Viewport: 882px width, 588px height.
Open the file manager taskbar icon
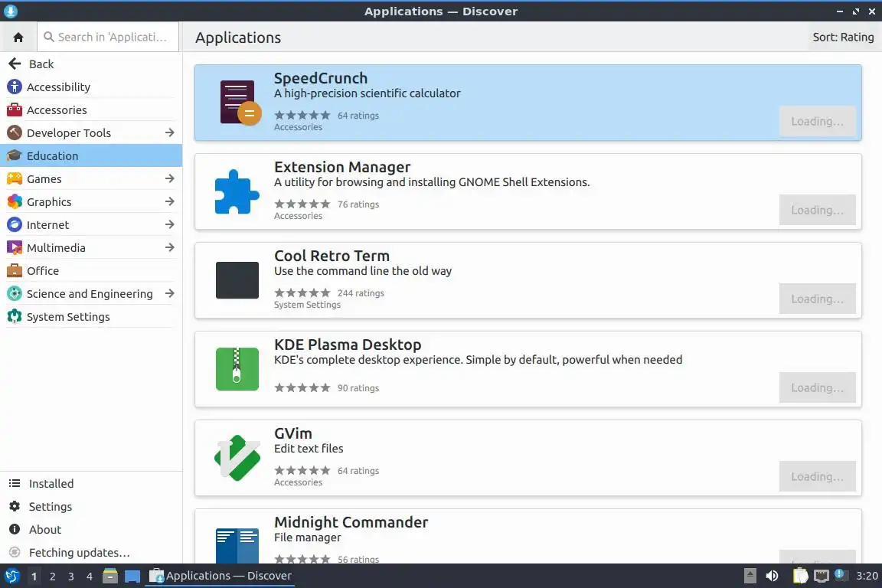(110, 576)
